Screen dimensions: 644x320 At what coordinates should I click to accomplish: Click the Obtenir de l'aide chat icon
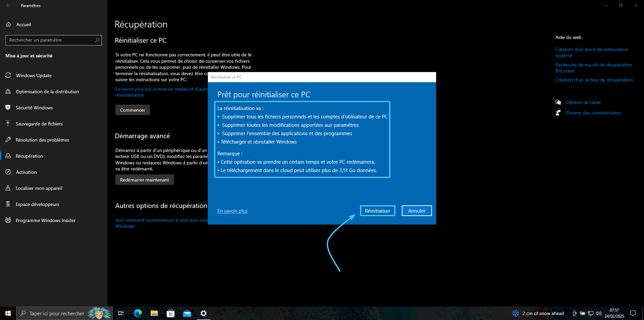point(558,102)
